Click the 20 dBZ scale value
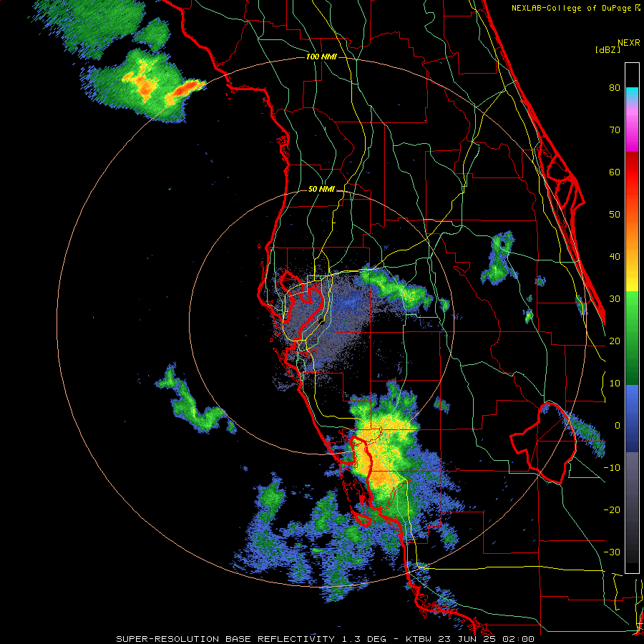Image resolution: width=644 pixels, height=644 pixels. pos(615,341)
